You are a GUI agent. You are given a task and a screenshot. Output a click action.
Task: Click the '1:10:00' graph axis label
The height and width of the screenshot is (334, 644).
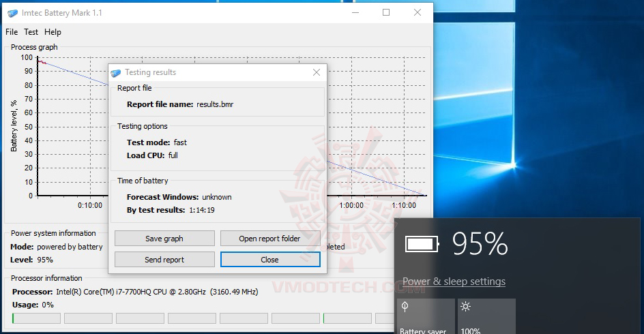coord(404,205)
